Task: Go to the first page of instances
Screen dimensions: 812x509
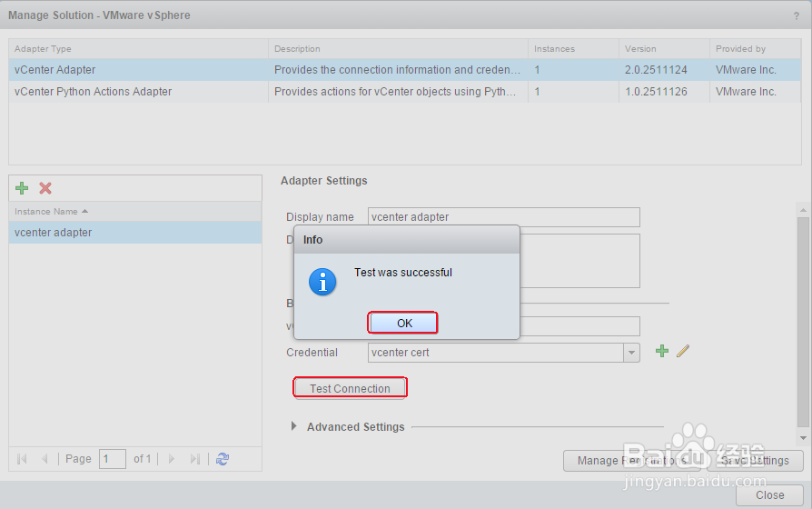Action: tap(22, 459)
